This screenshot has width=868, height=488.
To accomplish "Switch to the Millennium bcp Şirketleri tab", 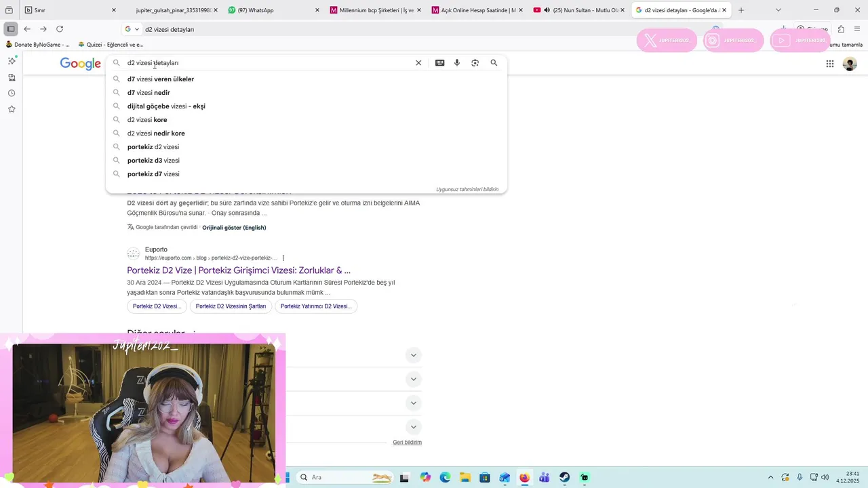I will pyautogui.click(x=376, y=10).
